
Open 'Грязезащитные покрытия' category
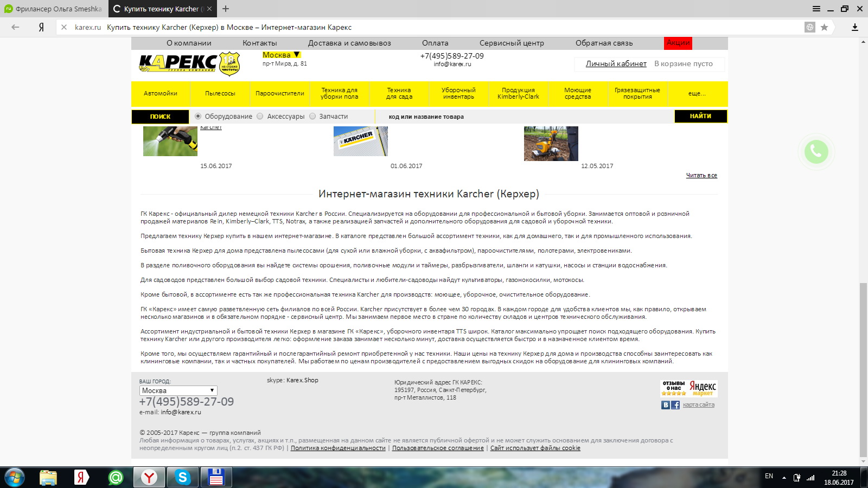[x=637, y=93]
